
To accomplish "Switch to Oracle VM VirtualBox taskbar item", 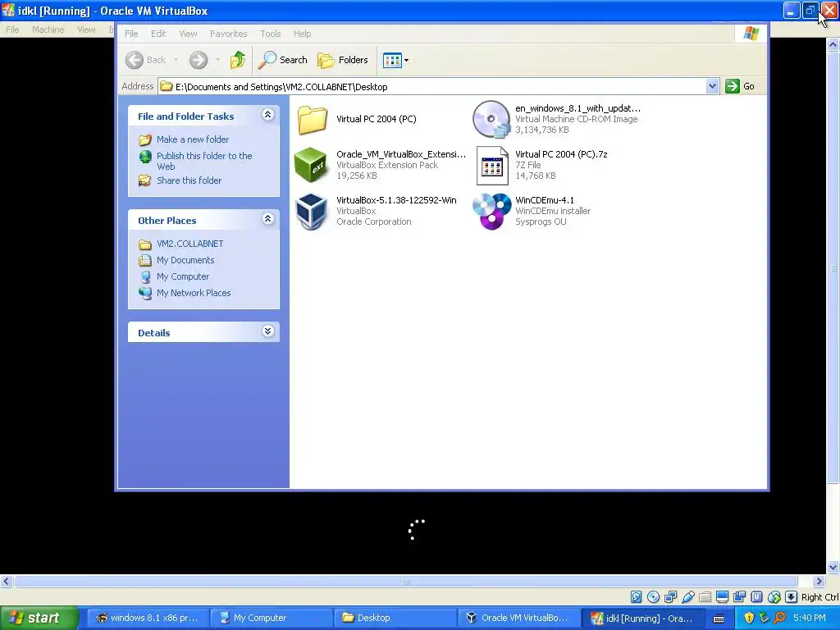I will tap(518, 618).
